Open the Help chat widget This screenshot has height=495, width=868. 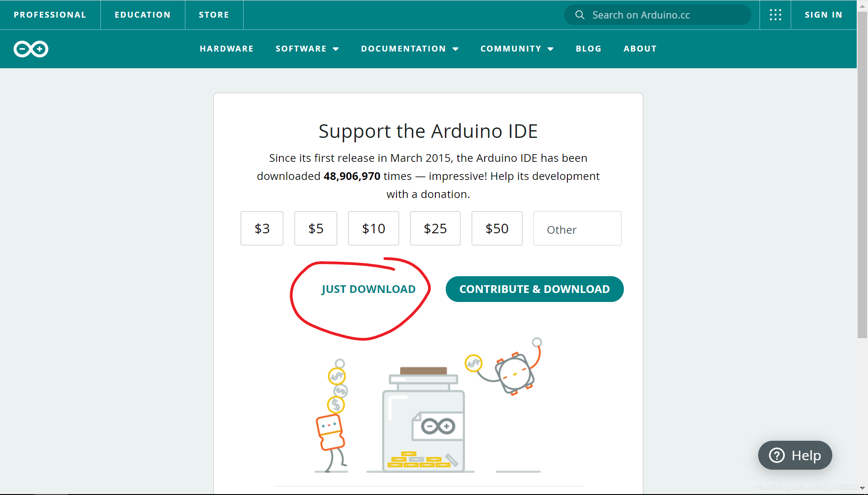(795, 455)
